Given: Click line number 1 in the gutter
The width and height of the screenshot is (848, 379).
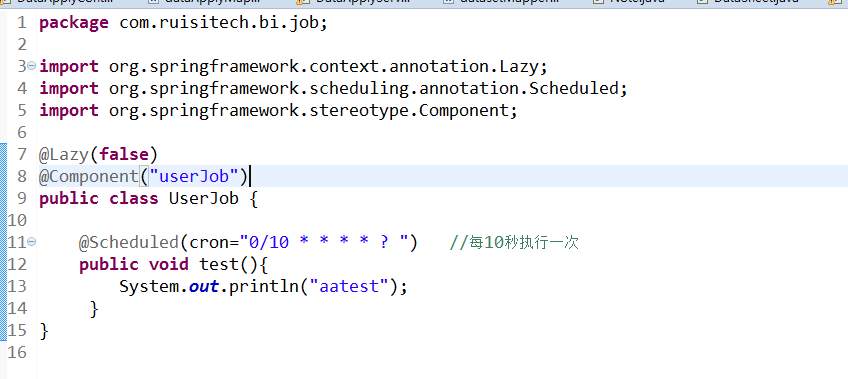Looking at the screenshot, I should point(21,23).
